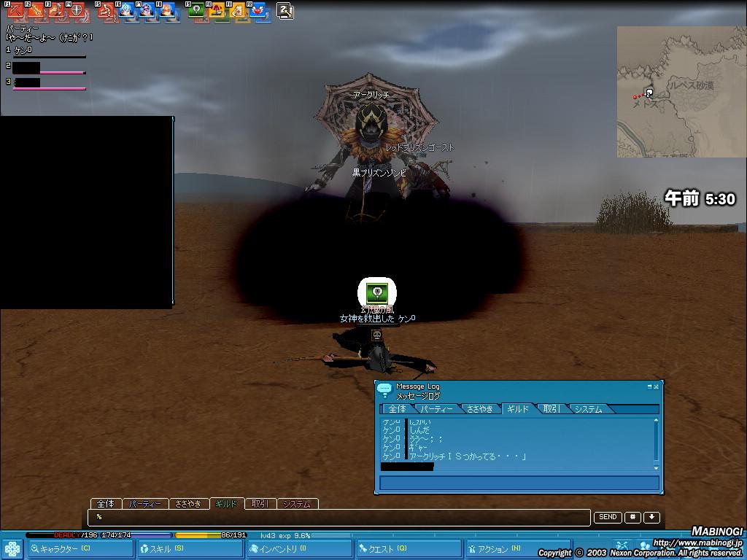Click the 午前 5:30 game clock
Image resolution: width=747 pixels, height=560 pixels.
700,198
